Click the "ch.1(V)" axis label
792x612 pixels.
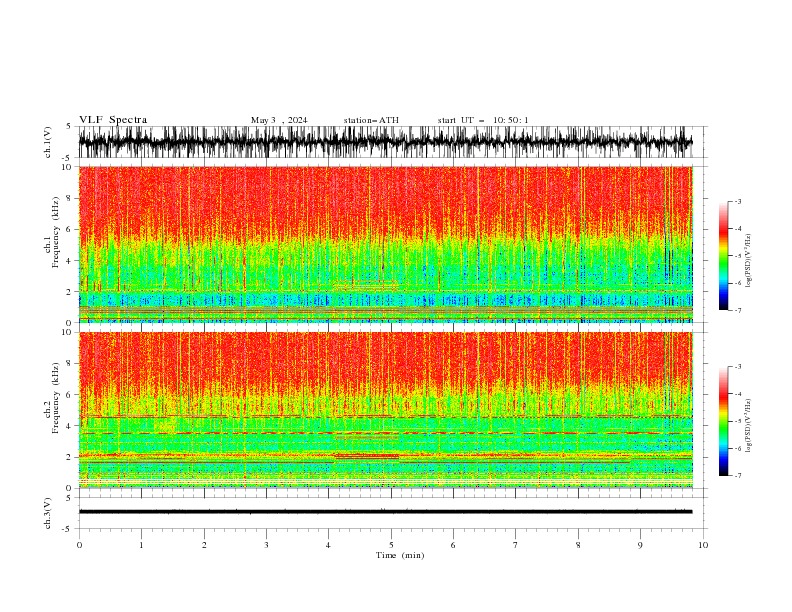point(48,142)
